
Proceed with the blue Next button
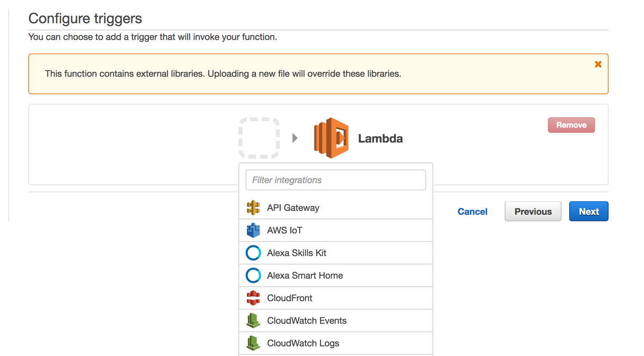(x=589, y=212)
